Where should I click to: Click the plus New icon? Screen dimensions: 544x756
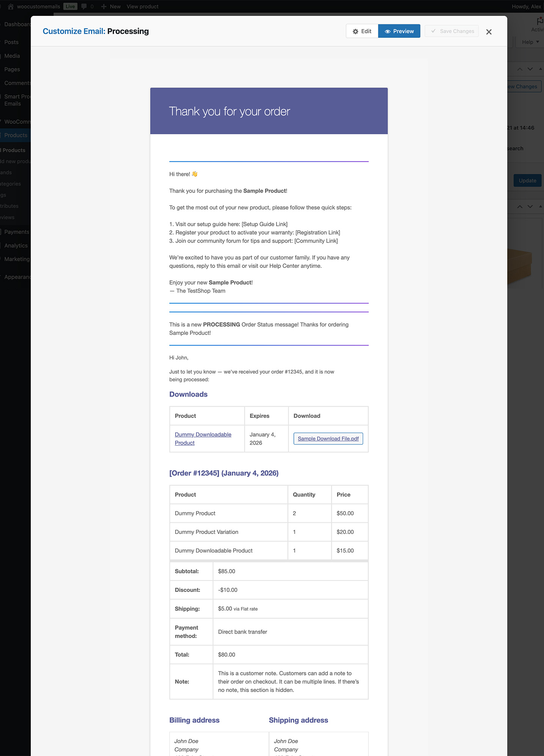(104, 6)
